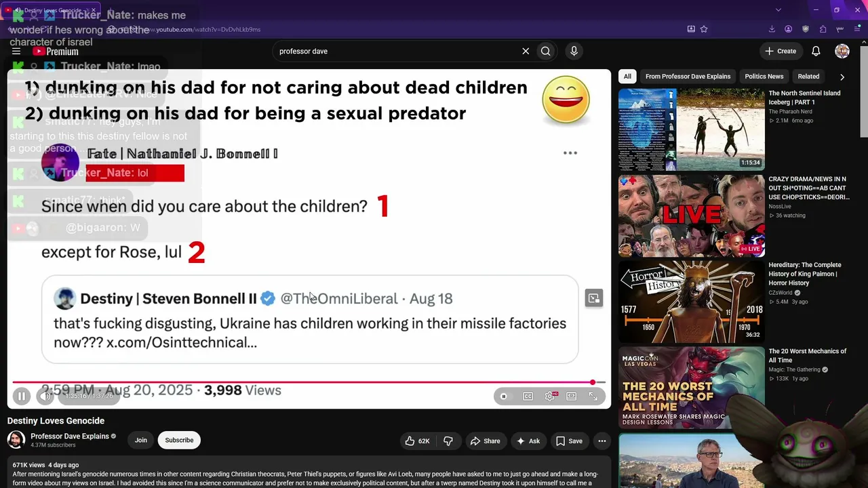Open 'The 20 Worst Mechanics of All Time' title

point(808,356)
